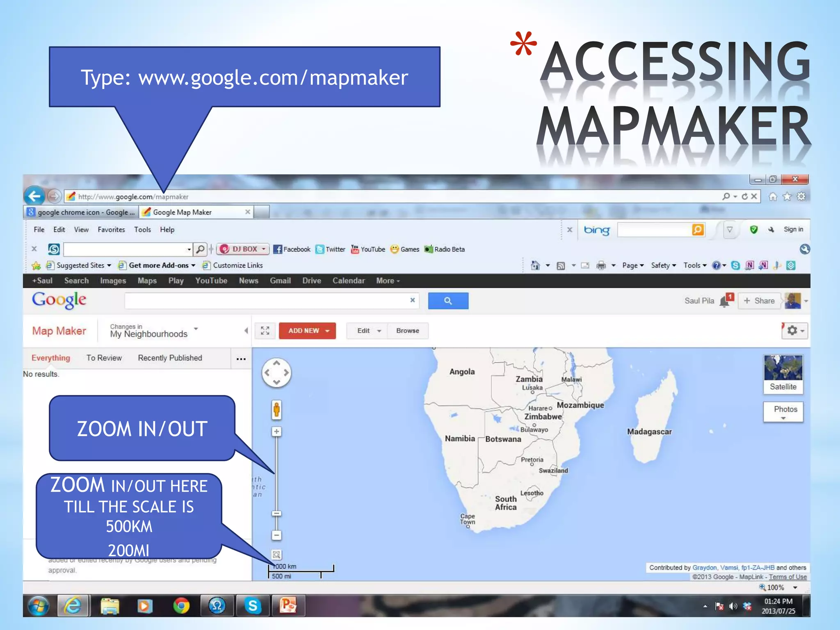Viewport: 840px width, 630px height.
Task: Expand the Photos layer dropdown
Action: [783, 412]
